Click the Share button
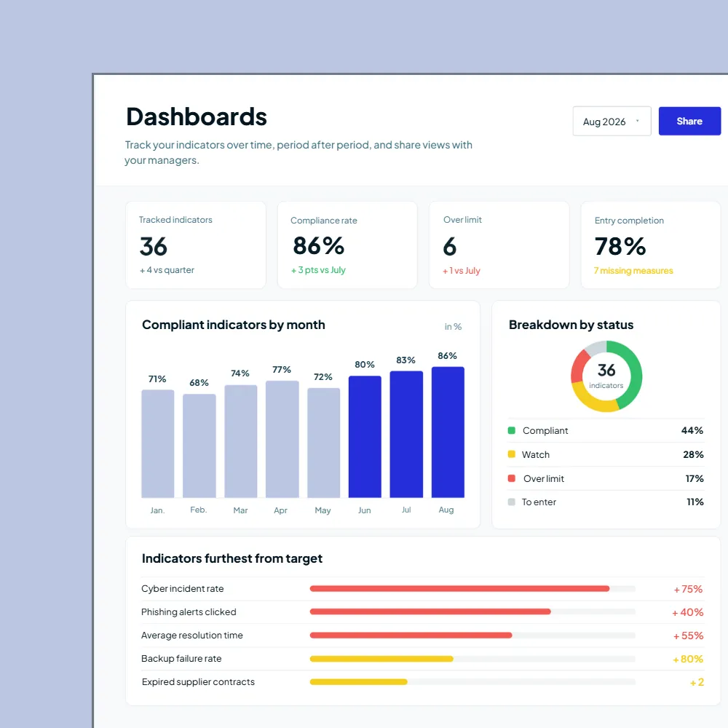 click(x=689, y=121)
